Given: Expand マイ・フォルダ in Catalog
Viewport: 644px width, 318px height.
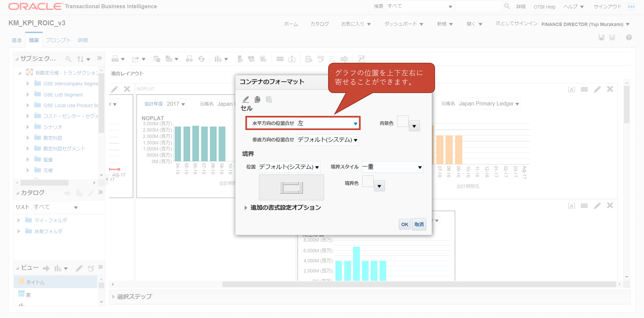Looking at the screenshot, I should click(x=19, y=220).
